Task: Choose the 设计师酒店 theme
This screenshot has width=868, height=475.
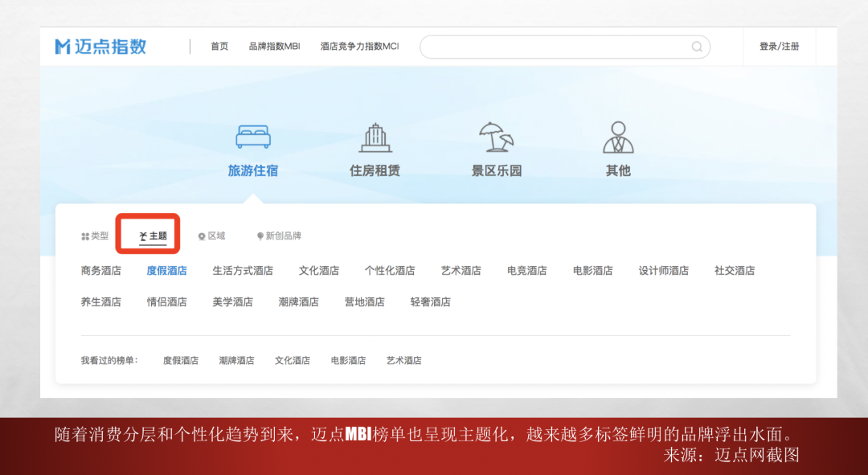Action: 663,271
